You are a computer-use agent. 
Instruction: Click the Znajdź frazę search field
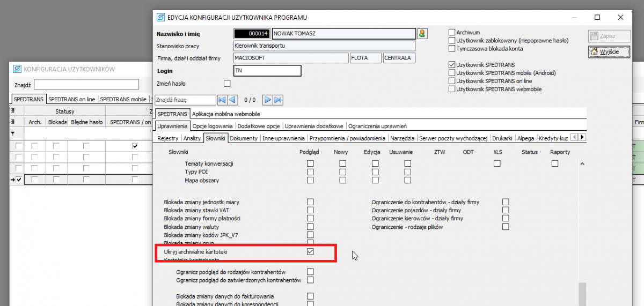(185, 100)
